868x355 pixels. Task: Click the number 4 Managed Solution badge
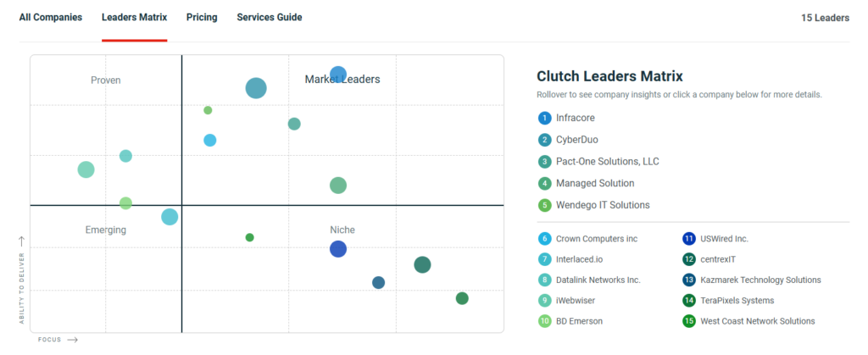click(x=544, y=184)
